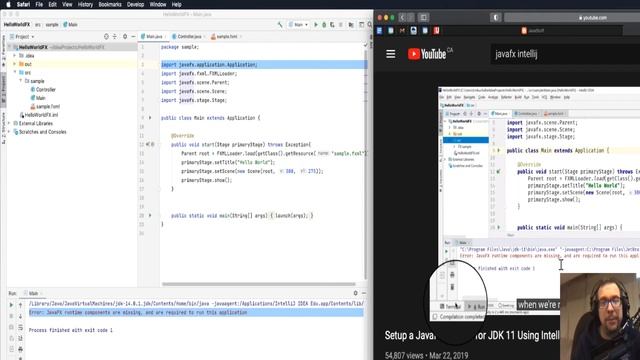The width and height of the screenshot is (640, 360).
Task: Click the Safari address bar
Action: coord(572,18)
